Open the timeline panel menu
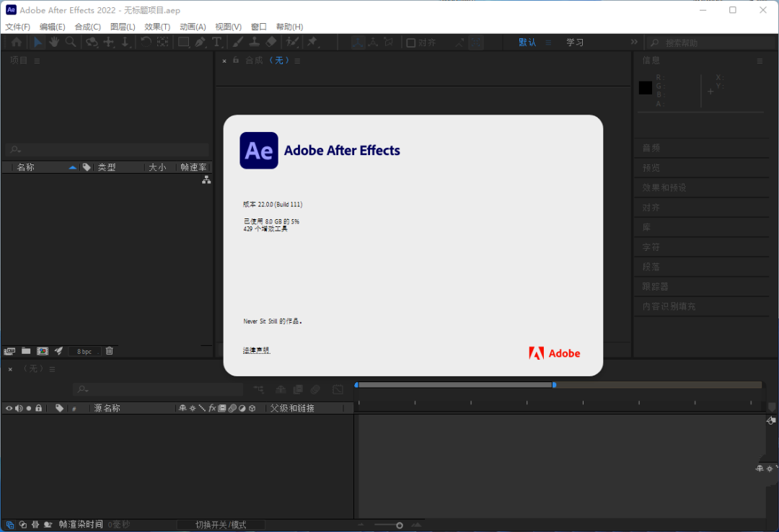 click(x=52, y=369)
